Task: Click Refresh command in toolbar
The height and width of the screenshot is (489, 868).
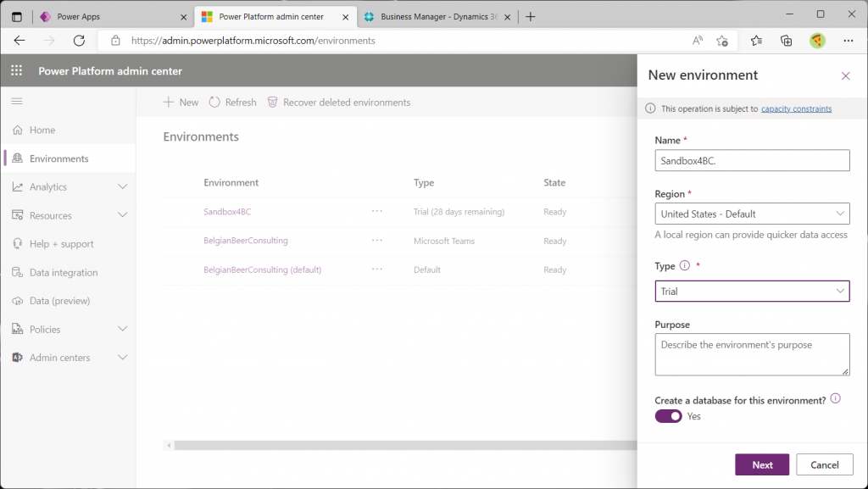Action: tap(232, 103)
